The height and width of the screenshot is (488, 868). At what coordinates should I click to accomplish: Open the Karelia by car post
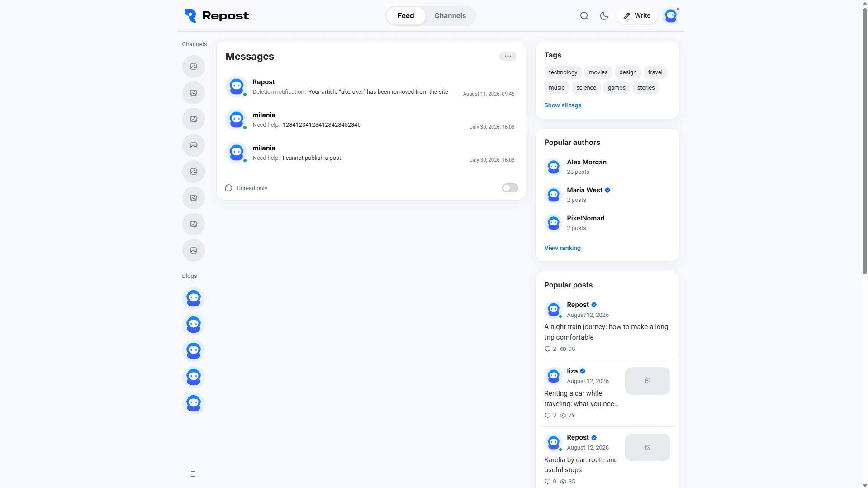[581, 465]
